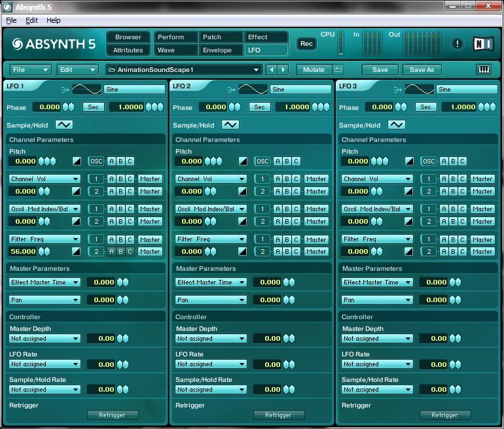504x429 pixels.
Task: Go to next preset arrow
Action: pyautogui.click(x=283, y=70)
